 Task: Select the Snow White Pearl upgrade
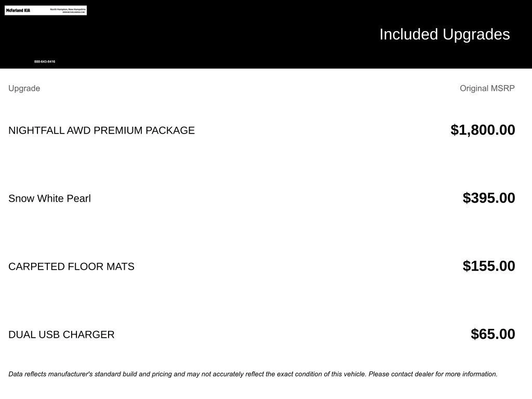(x=49, y=198)
